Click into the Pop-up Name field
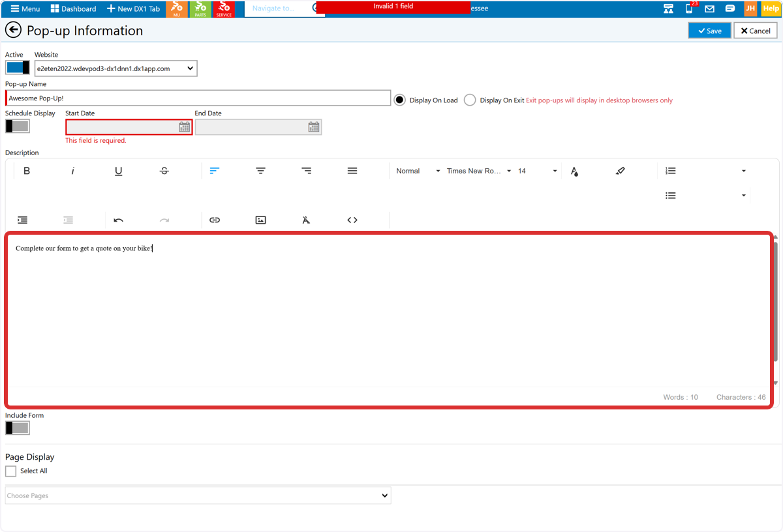Image resolution: width=783 pixels, height=532 pixels. 198,98
